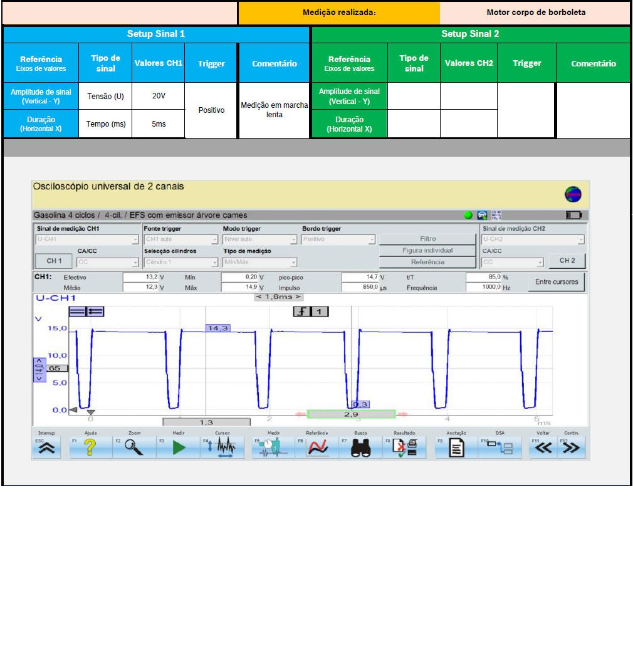Click the Ajuda (F1) question mark icon

[x=90, y=447]
